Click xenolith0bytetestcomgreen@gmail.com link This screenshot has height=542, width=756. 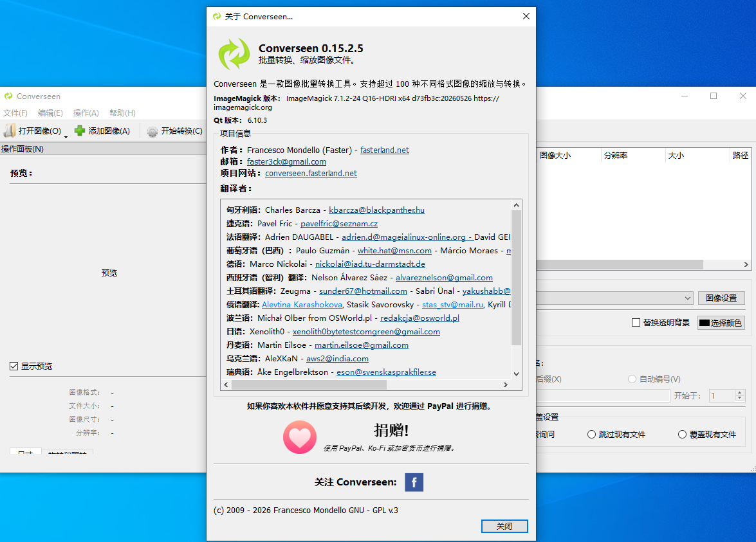coord(367,332)
